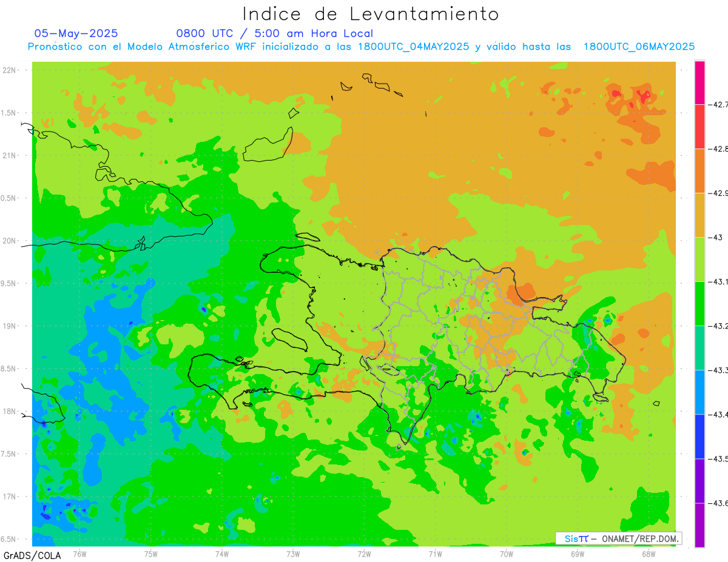Click the '74W' longitude label

click(x=221, y=554)
